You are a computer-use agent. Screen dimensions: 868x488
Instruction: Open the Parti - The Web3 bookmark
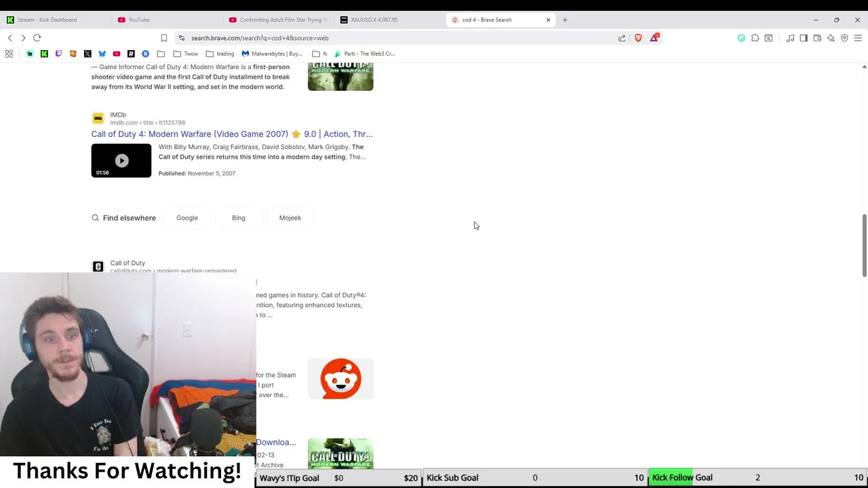364,54
